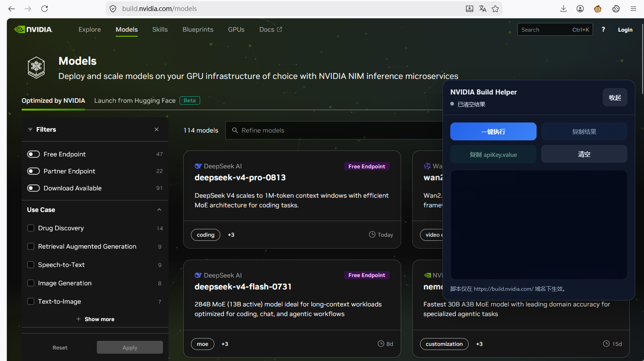Select the Models nav item
This screenshot has width=644, height=361.
tap(127, 29)
